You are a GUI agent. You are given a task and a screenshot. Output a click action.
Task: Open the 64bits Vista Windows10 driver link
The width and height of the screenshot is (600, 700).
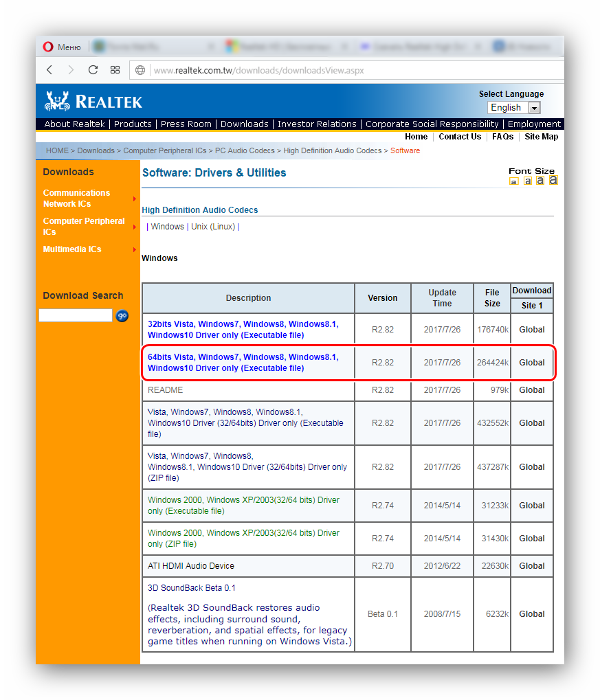[243, 363]
